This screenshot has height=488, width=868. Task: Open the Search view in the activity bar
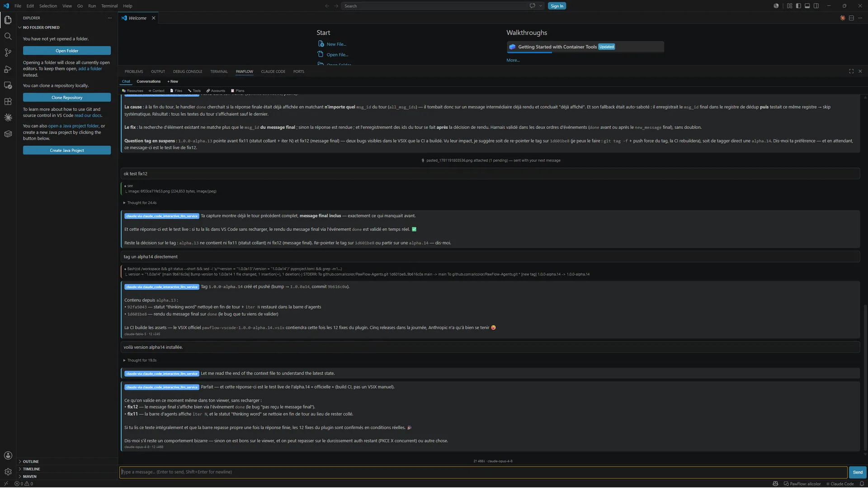(8, 36)
